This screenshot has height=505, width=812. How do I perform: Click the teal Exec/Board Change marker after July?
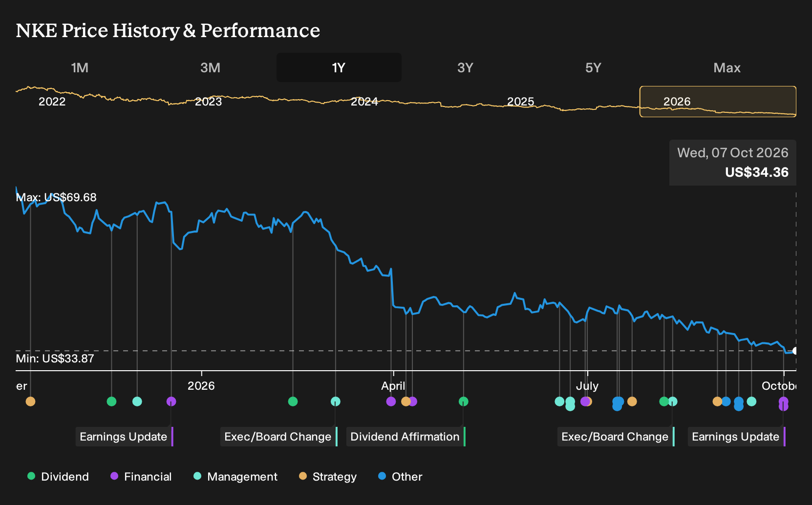tap(673, 401)
